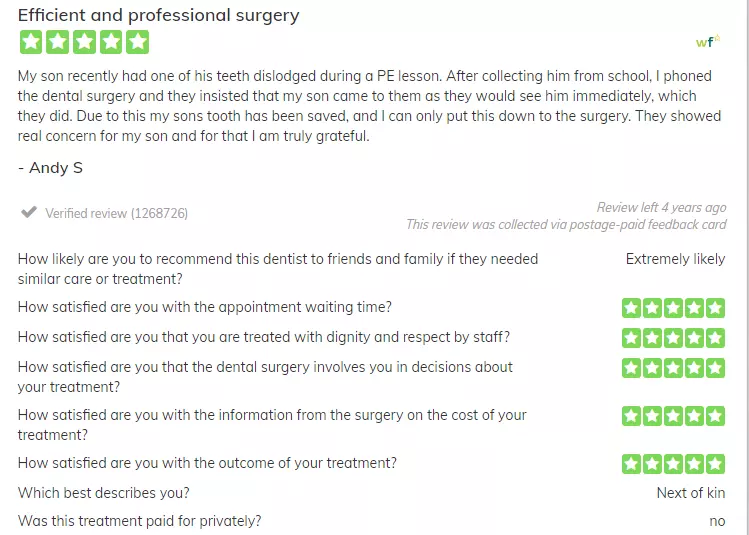Screen dimensions: 749x535
Task: Click the review body paragraph text
Action: [x=369, y=106]
